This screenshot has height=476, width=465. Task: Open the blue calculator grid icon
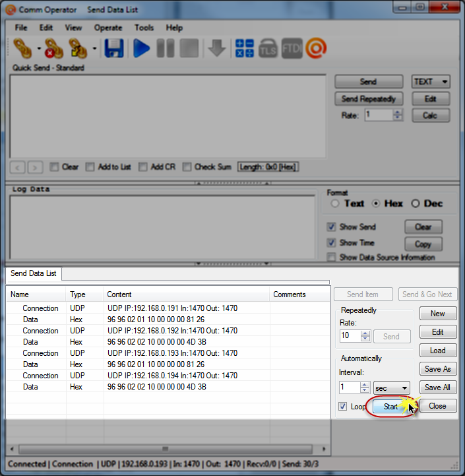pos(245,49)
